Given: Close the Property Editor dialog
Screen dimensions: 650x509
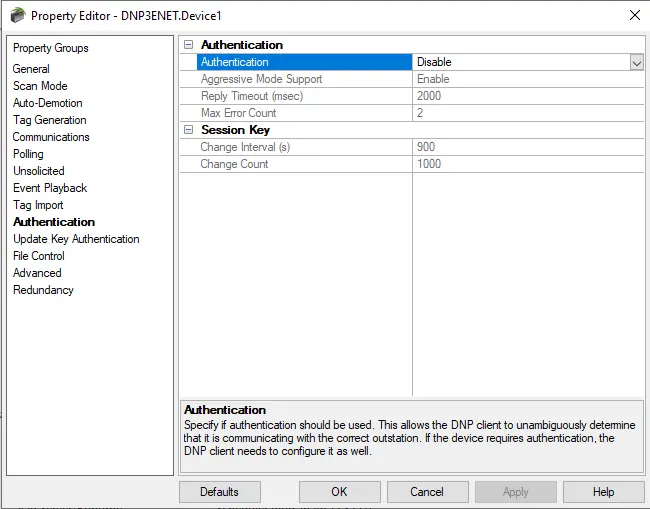Looking at the screenshot, I should click(635, 15).
